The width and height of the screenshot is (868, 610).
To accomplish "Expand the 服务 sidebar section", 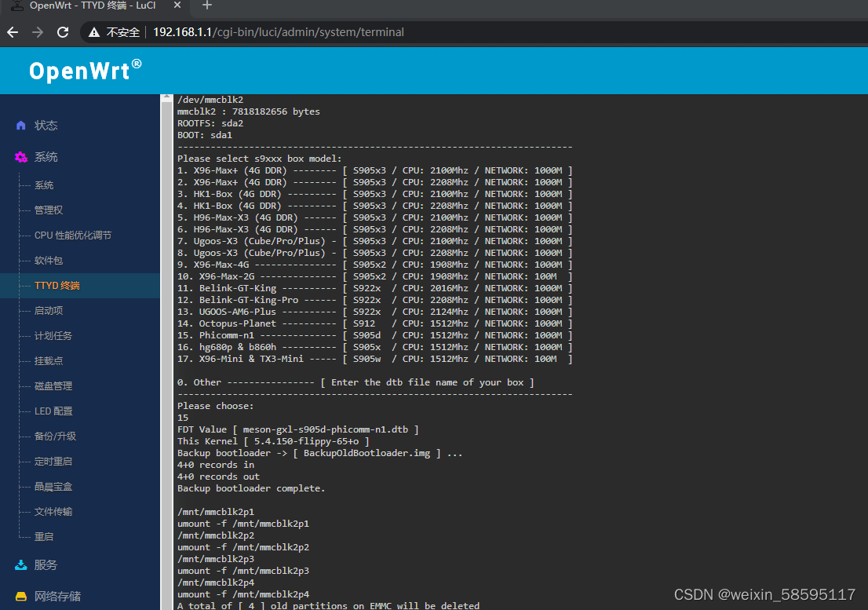I will click(46, 564).
